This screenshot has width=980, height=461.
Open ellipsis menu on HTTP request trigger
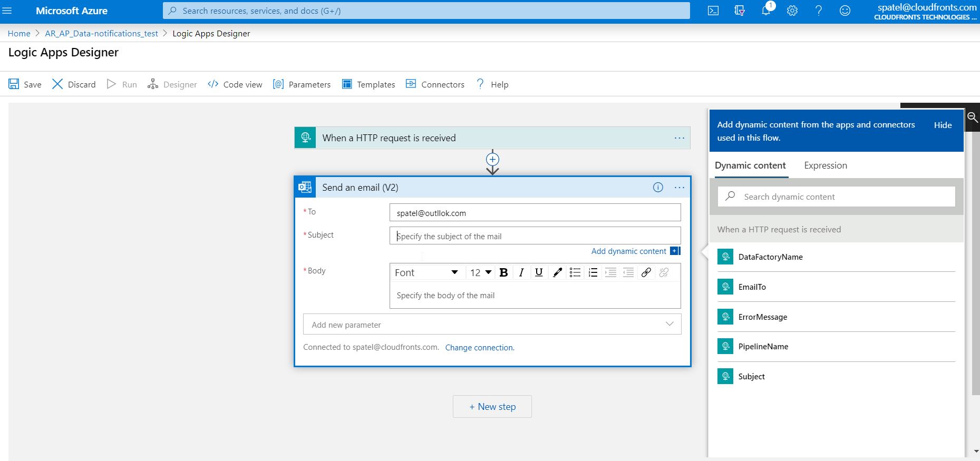click(x=680, y=138)
